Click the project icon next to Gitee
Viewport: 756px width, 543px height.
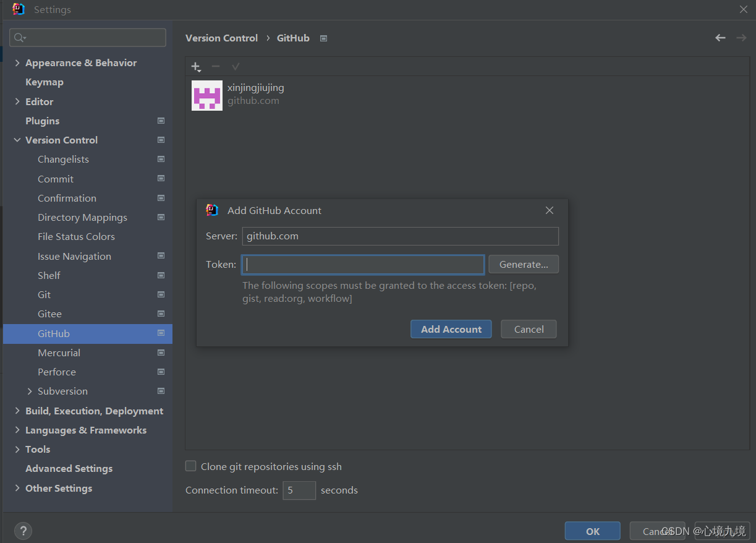coord(161,314)
